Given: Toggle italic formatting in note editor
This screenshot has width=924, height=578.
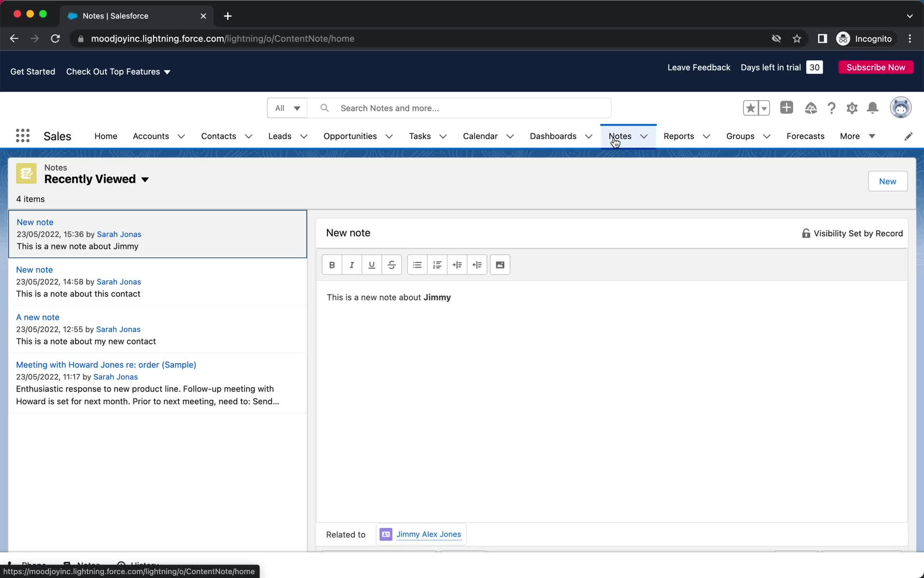Looking at the screenshot, I should (x=352, y=265).
